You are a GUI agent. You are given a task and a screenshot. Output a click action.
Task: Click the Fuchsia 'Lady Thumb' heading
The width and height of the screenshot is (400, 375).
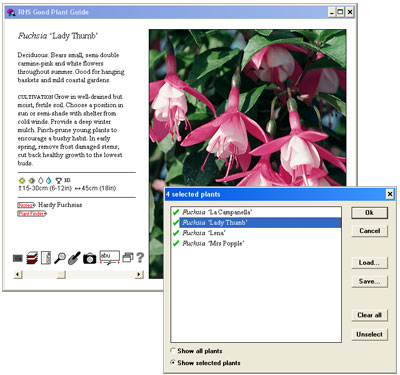58,36
